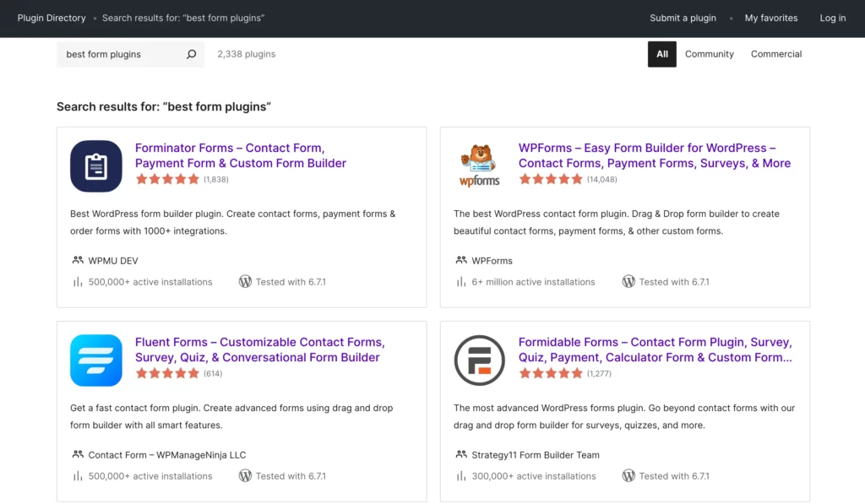Open Plugin Directory in header
865x504 pixels.
point(52,19)
